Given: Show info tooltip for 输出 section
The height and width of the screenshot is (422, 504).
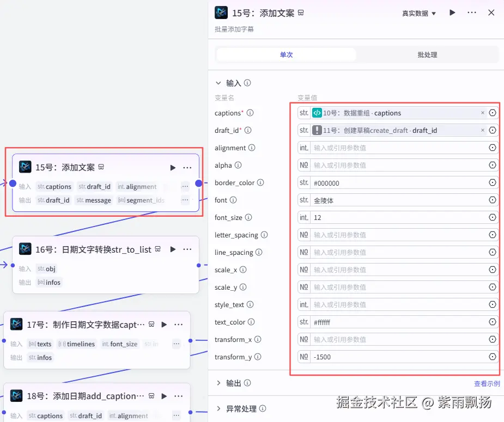Looking at the screenshot, I should click(247, 383).
